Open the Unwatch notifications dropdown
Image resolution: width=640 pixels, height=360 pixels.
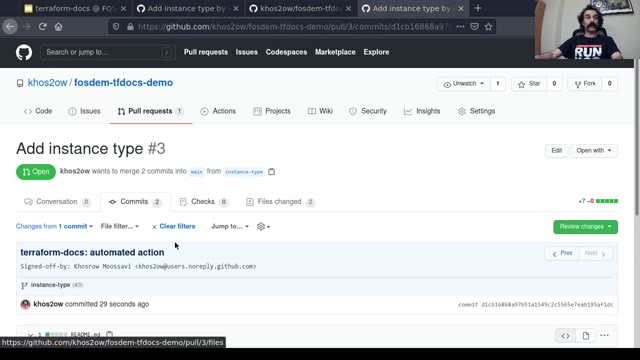pyautogui.click(x=464, y=84)
